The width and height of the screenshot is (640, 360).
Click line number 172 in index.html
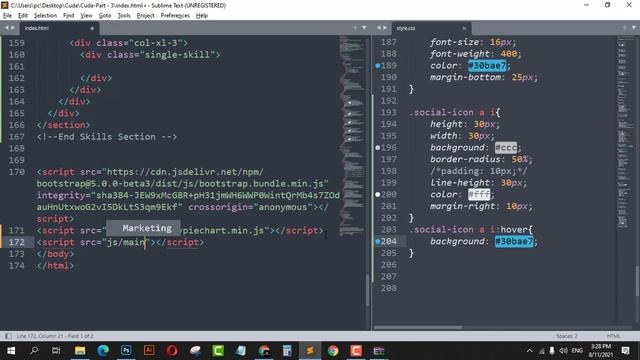[17, 242]
